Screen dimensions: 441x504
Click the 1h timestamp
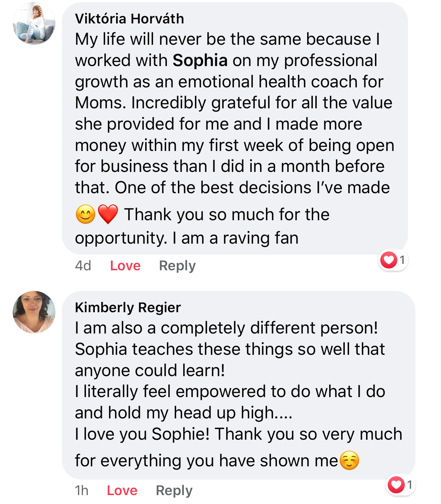(82, 491)
